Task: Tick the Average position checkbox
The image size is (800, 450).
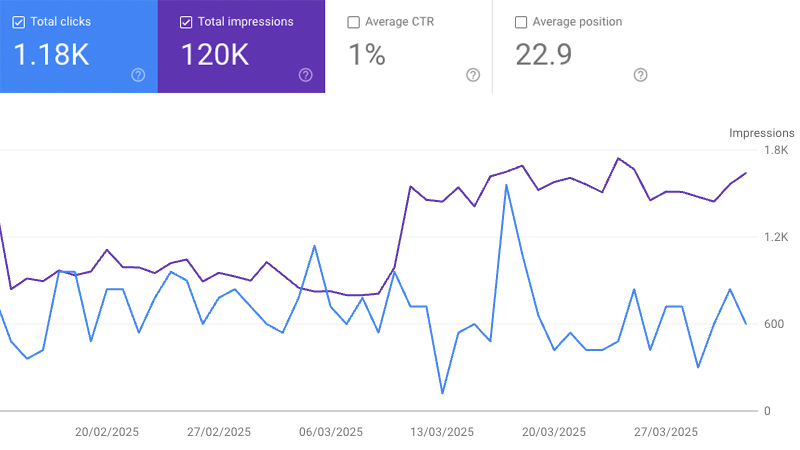Action: point(521,22)
